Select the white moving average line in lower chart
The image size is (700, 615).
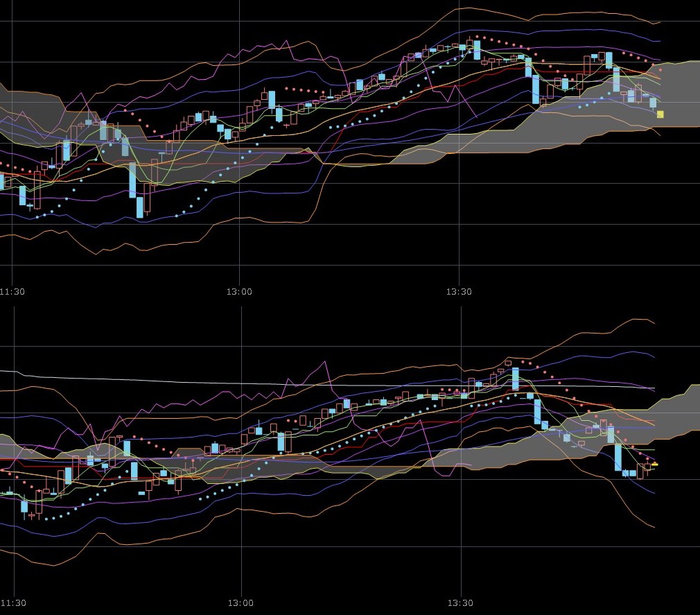point(139,376)
